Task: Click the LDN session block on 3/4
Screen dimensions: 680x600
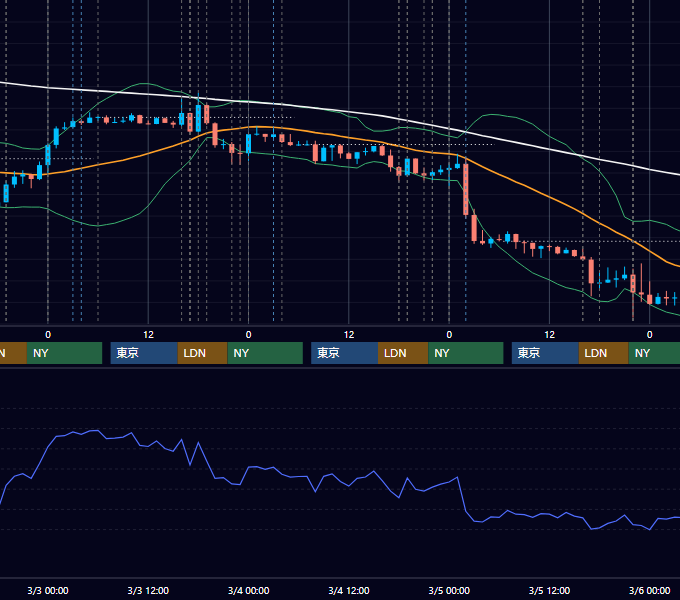Action: coord(403,353)
